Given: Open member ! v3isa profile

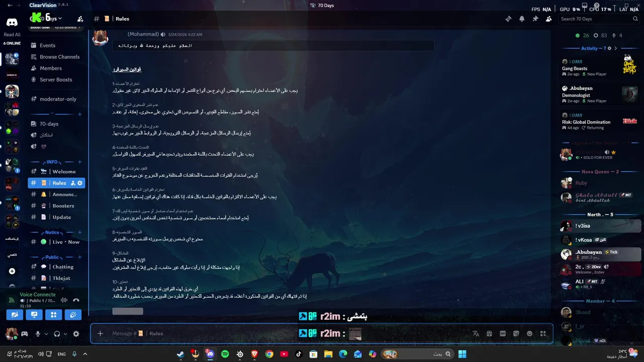Looking at the screenshot, I should click(x=599, y=226).
